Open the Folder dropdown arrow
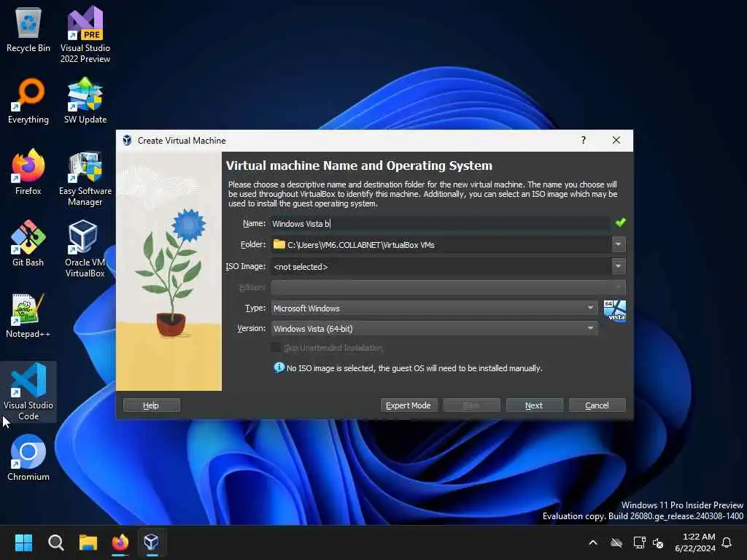The image size is (747, 560). point(619,244)
